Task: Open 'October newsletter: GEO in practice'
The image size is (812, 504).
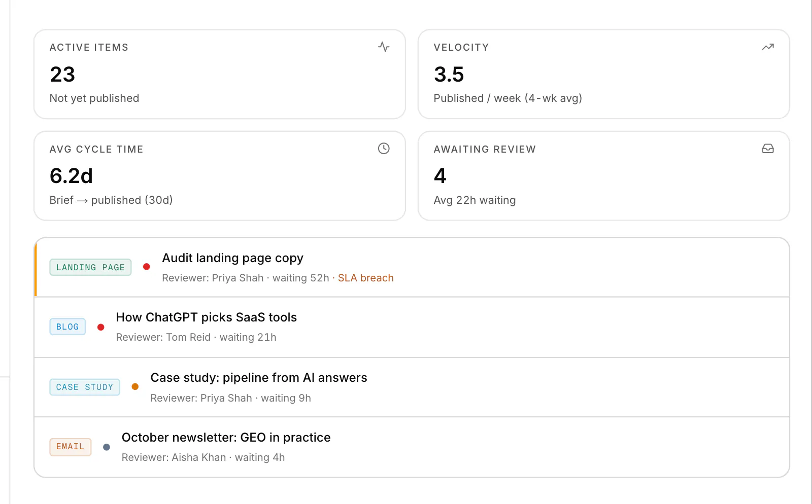Action: 226,438
